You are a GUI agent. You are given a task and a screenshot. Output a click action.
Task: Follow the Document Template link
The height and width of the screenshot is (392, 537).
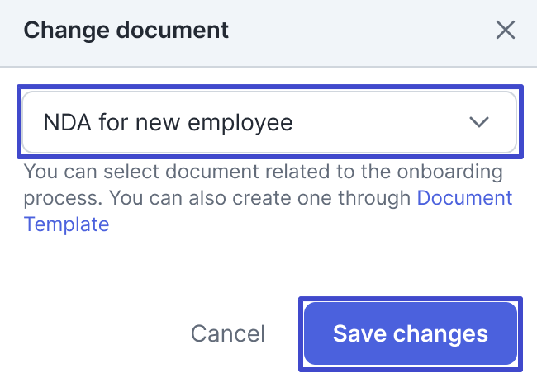(464, 198)
